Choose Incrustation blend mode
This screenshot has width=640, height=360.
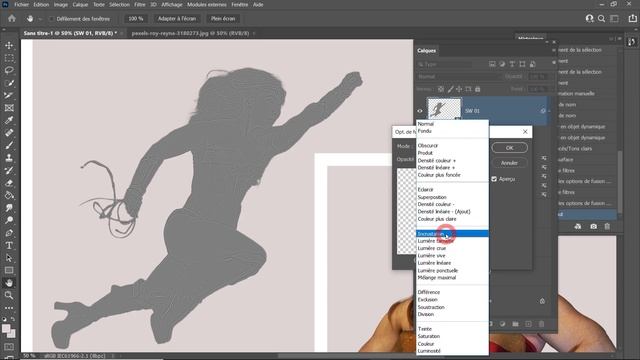(452, 233)
